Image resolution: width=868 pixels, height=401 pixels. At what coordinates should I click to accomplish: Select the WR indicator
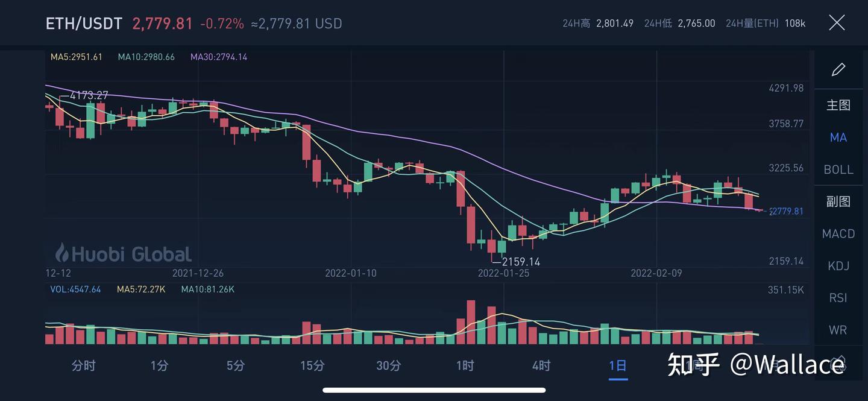[x=838, y=329]
